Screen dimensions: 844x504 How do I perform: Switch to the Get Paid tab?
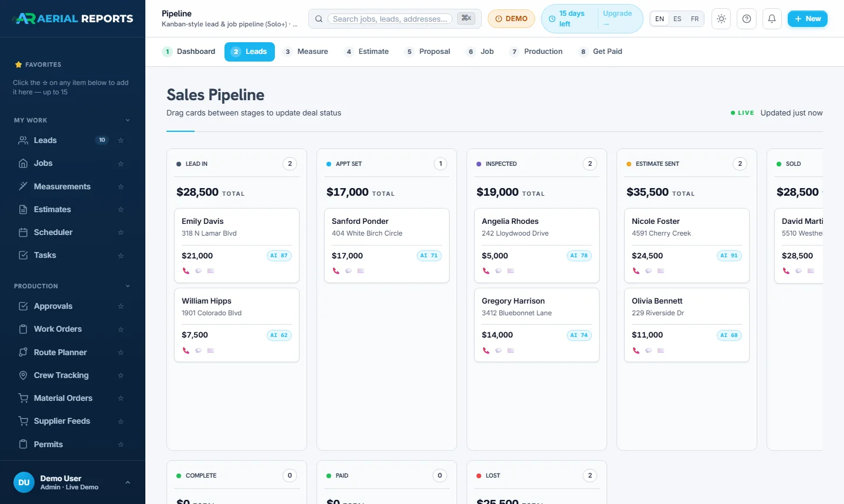(601, 52)
